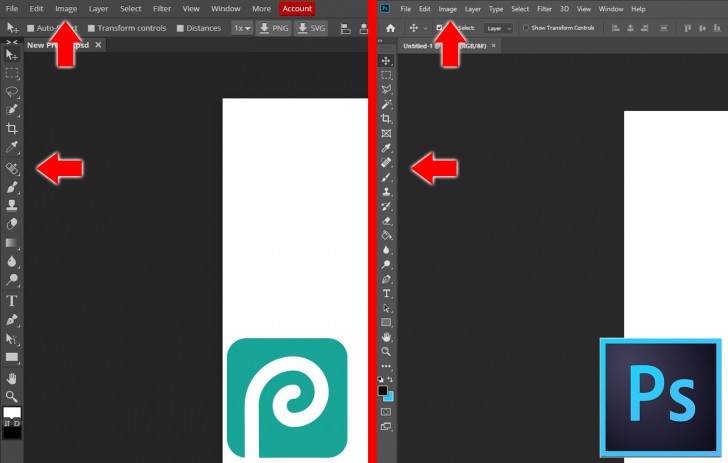
Task: Open the Help menu in Photoshop
Action: pyautogui.click(x=638, y=9)
